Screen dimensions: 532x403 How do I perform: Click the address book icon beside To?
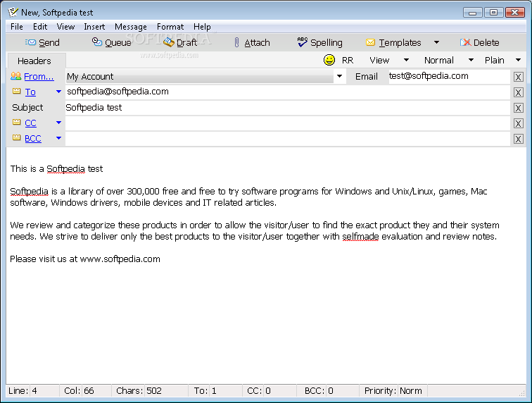coord(16,91)
